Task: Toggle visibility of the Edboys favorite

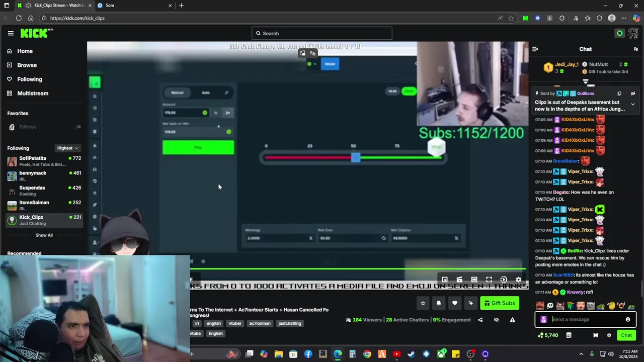Action: [x=78, y=127]
